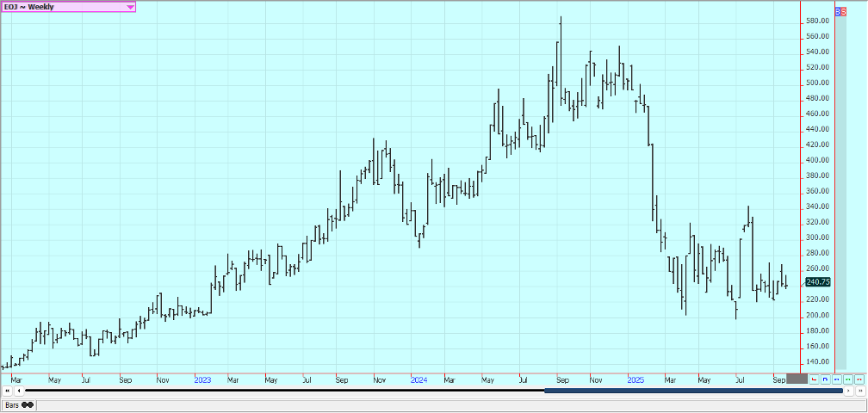The image size is (868, 413).
Task: Click the gray box at time axis end
Action: tap(797, 379)
